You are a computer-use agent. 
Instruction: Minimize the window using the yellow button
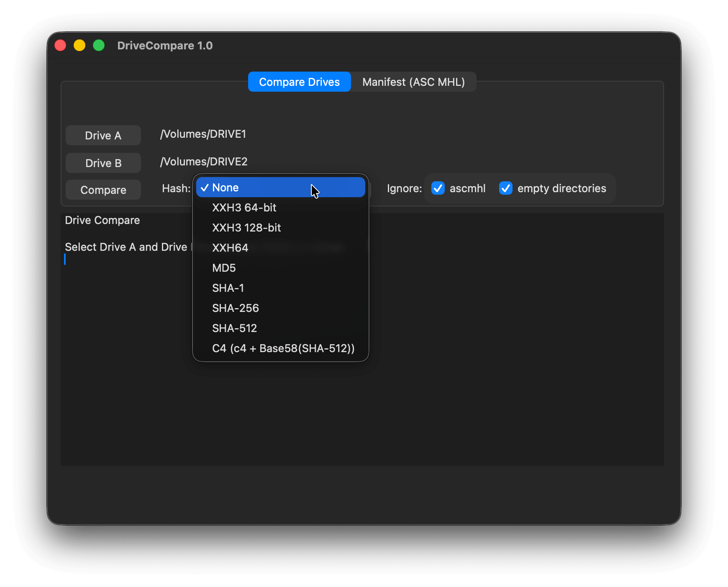(79, 45)
